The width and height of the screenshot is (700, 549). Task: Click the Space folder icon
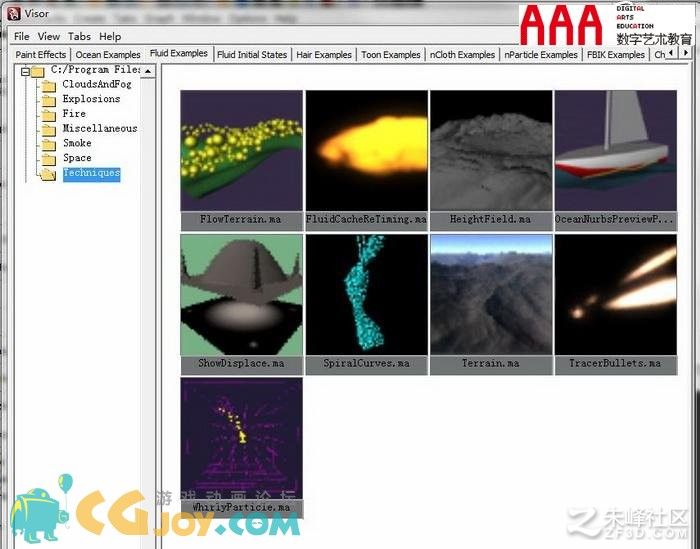[49, 159]
